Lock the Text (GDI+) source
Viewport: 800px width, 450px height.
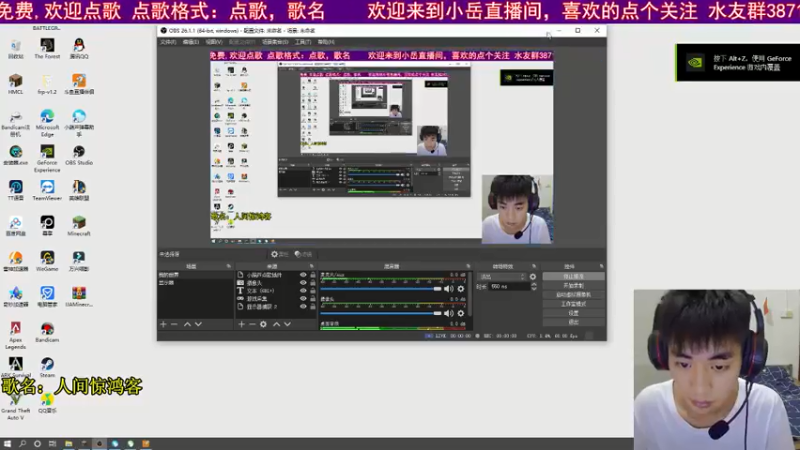[313, 291]
